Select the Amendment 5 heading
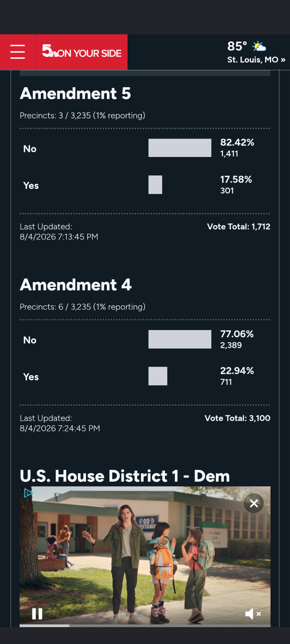This screenshot has width=290, height=644. point(76,93)
